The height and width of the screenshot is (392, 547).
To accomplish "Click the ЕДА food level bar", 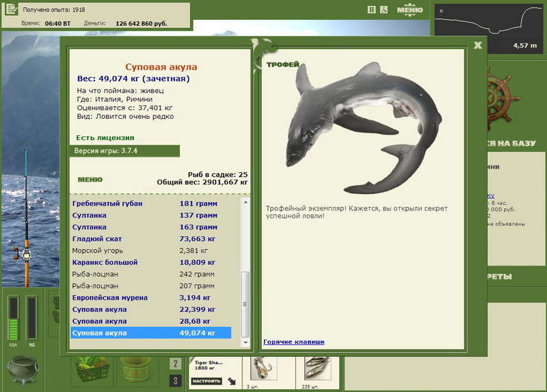I will click(13, 318).
